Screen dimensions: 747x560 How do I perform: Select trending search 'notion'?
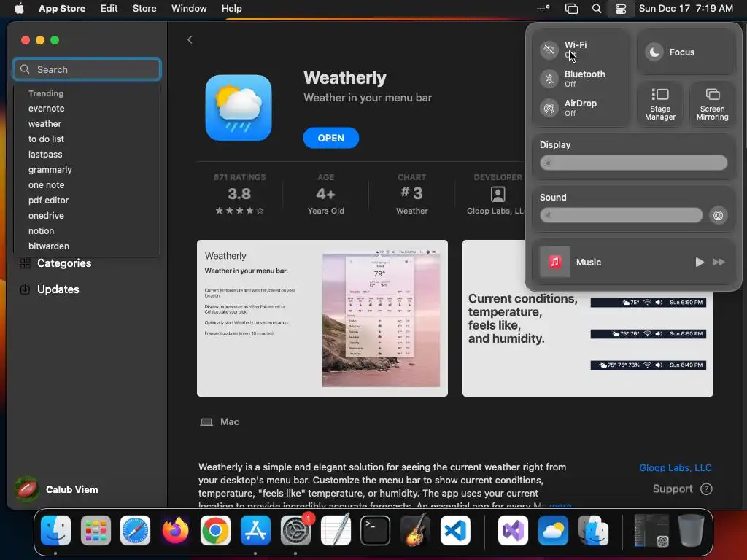(x=41, y=231)
